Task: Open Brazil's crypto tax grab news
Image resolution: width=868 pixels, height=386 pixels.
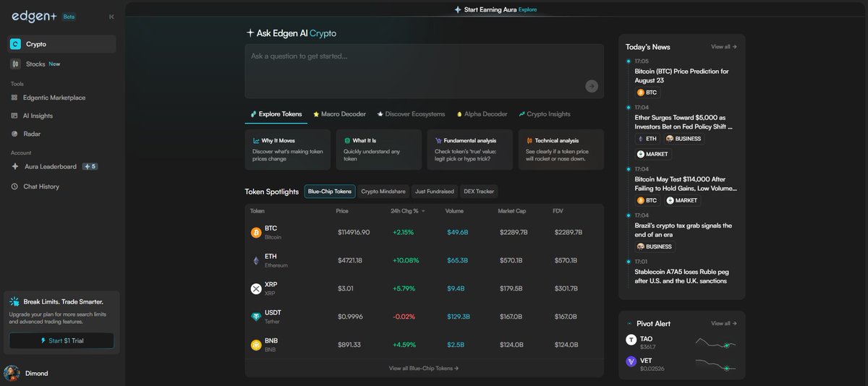Action: pyautogui.click(x=684, y=230)
